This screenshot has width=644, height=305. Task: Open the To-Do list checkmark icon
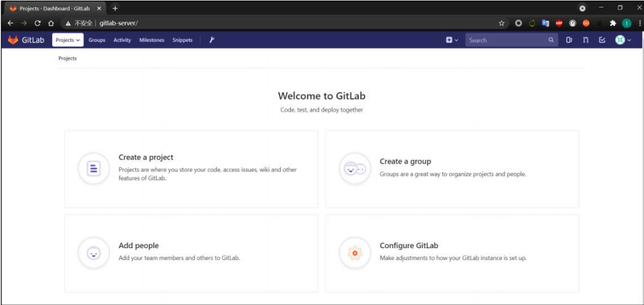tap(602, 41)
